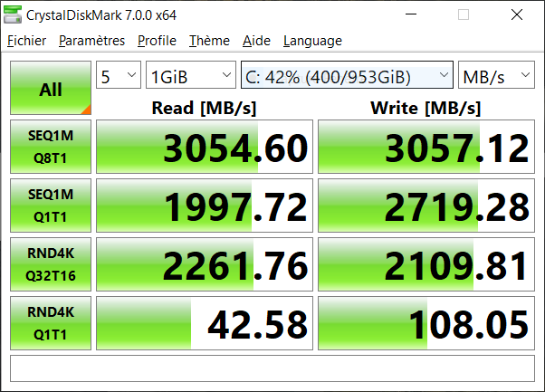
Task: Run the SEQ1M Q8T1 test
Action: 51,147
